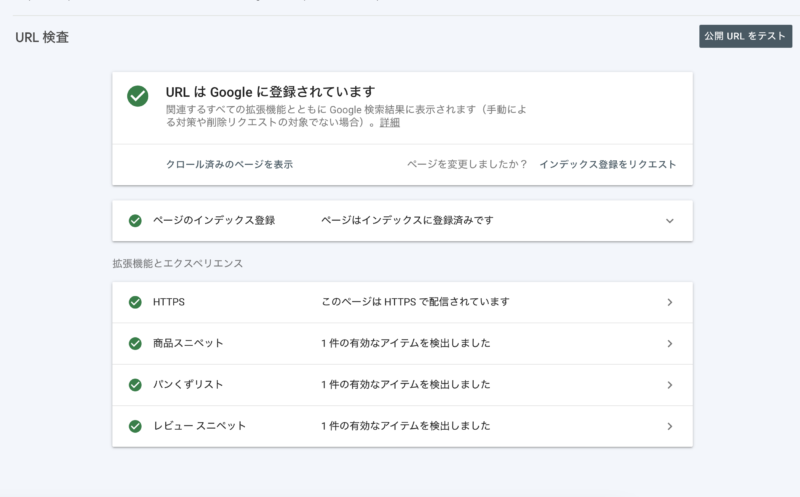Click the URL 検査 page heading
The width and height of the screenshot is (800, 497).
click(x=42, y=37)
